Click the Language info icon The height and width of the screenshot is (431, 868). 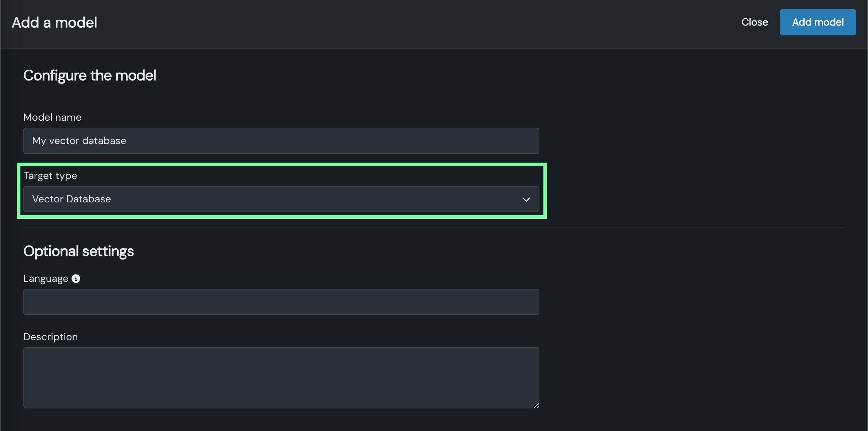click(76, 279)
